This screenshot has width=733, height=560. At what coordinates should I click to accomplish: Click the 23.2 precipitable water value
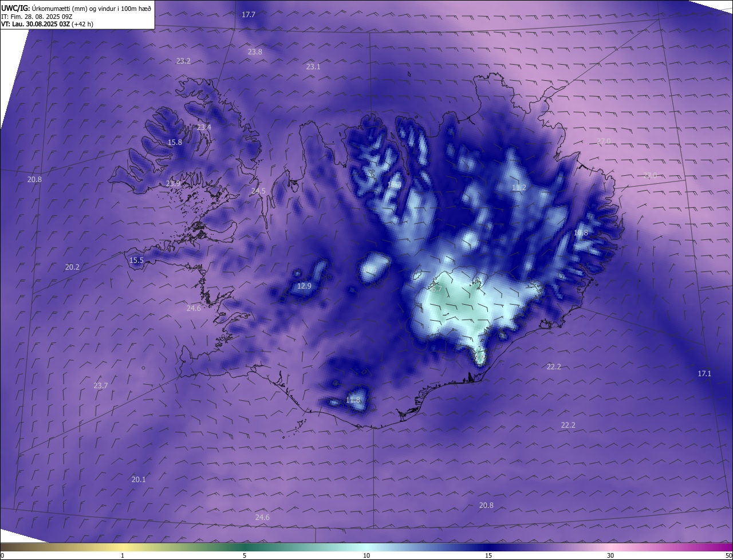183,61
